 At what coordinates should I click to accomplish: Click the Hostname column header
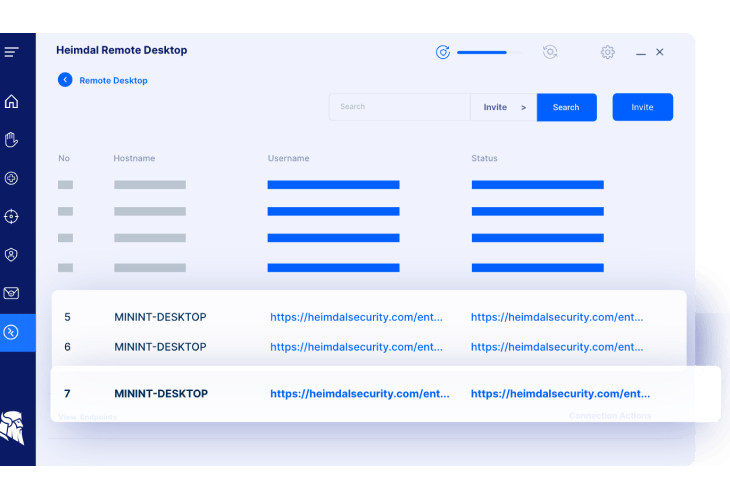coord(134,158)
